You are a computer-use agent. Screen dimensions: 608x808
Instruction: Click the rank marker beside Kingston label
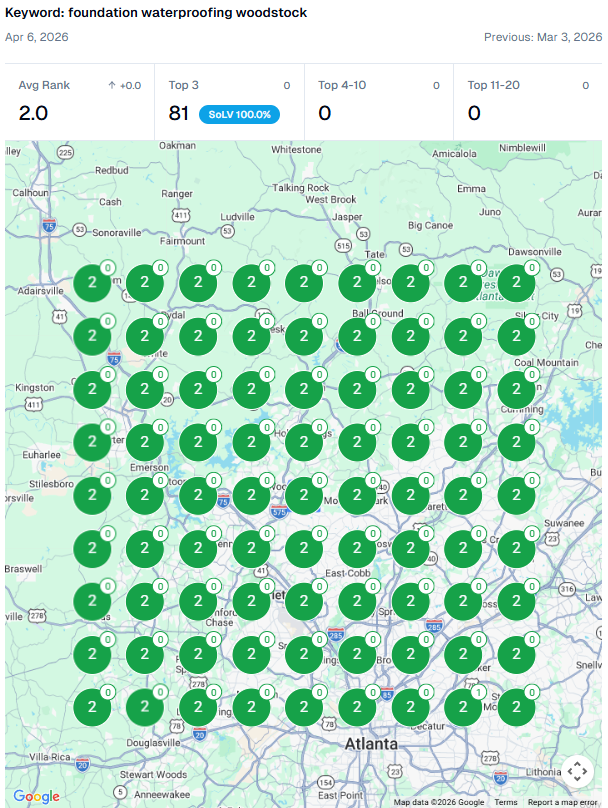(92, 389)
